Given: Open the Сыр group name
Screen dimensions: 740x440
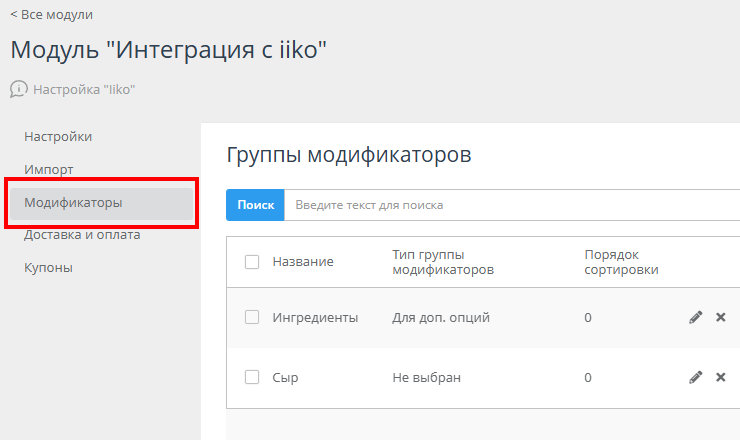Looking at the screenshot, I should click(285, 377).
